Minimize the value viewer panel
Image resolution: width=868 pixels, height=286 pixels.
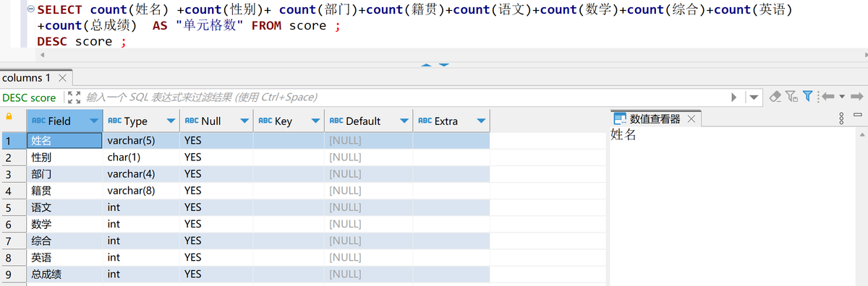point(857,116)
